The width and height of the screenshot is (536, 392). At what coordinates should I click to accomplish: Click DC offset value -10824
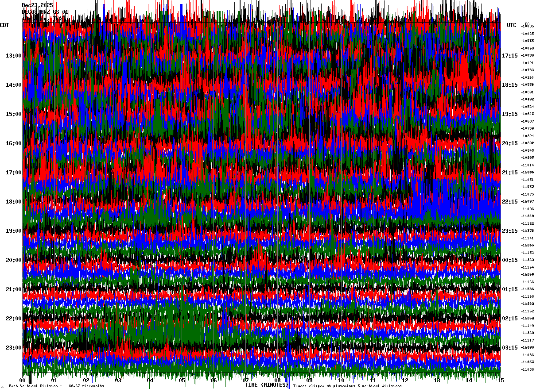[528, 136]
